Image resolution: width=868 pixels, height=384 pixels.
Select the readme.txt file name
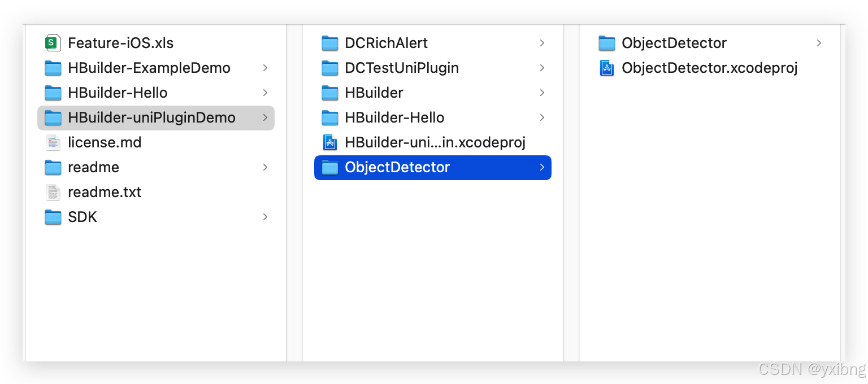click(105, 192)
